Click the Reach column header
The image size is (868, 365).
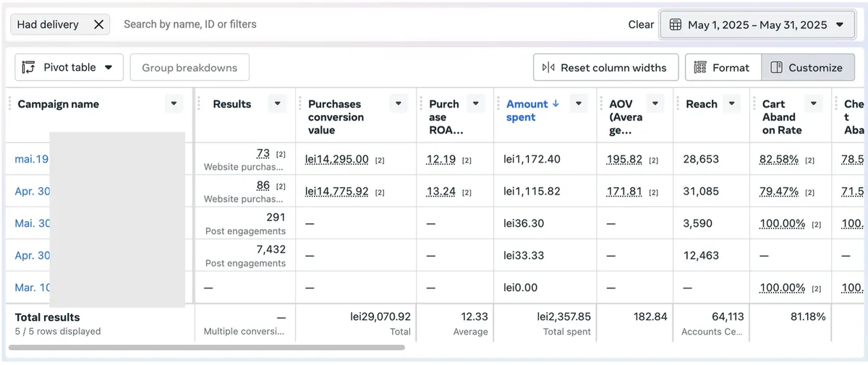tap(702, 104)
